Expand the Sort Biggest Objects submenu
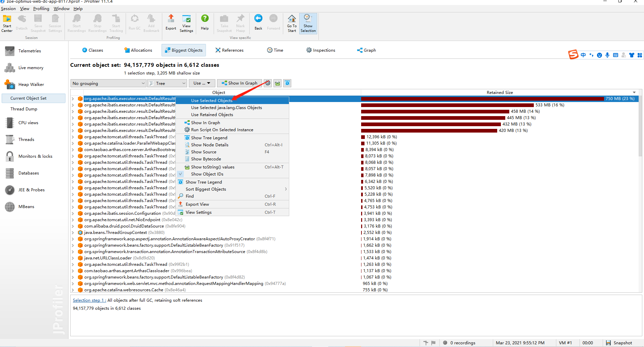Screen dimensions: 644x347 (232, 189)
